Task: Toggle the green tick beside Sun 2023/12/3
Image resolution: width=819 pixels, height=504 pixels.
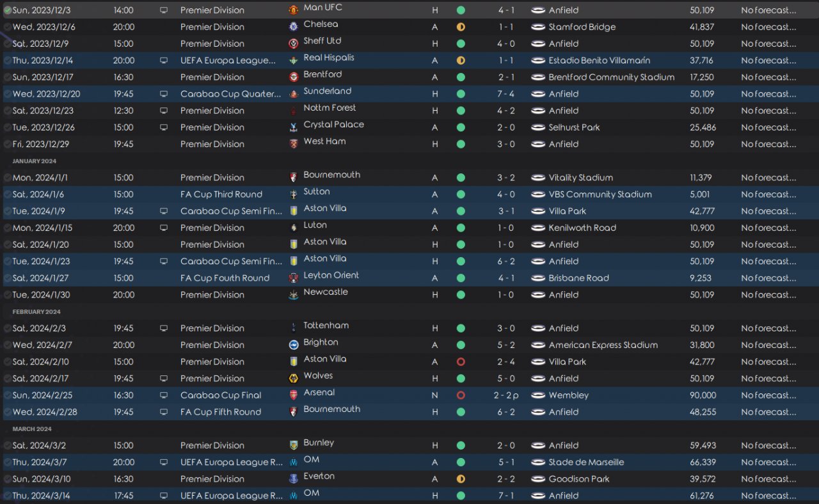Action: 8,10
